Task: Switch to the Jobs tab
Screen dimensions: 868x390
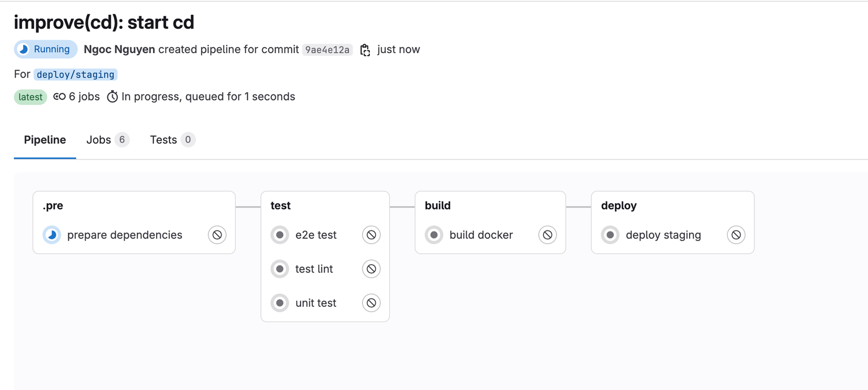Action: (x=107, y=140)
